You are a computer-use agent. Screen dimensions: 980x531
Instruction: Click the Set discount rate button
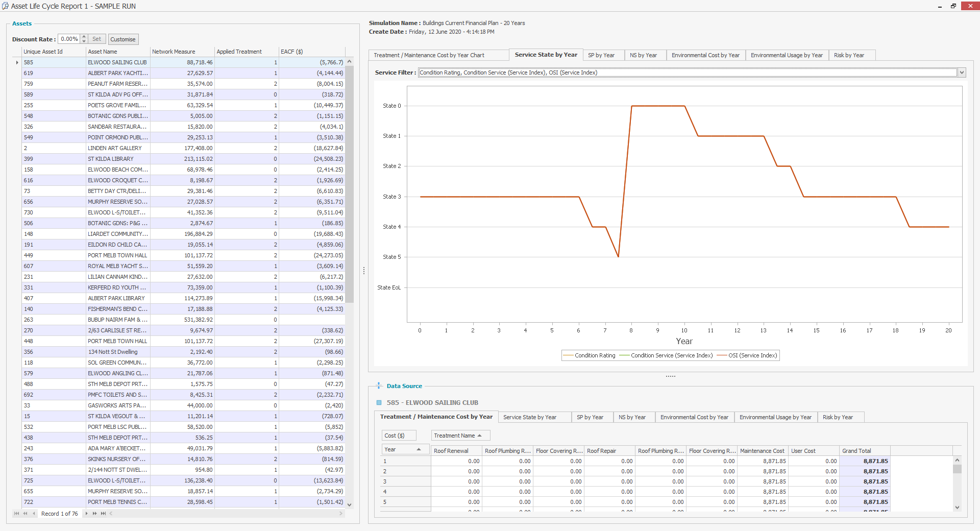point(96,39)
